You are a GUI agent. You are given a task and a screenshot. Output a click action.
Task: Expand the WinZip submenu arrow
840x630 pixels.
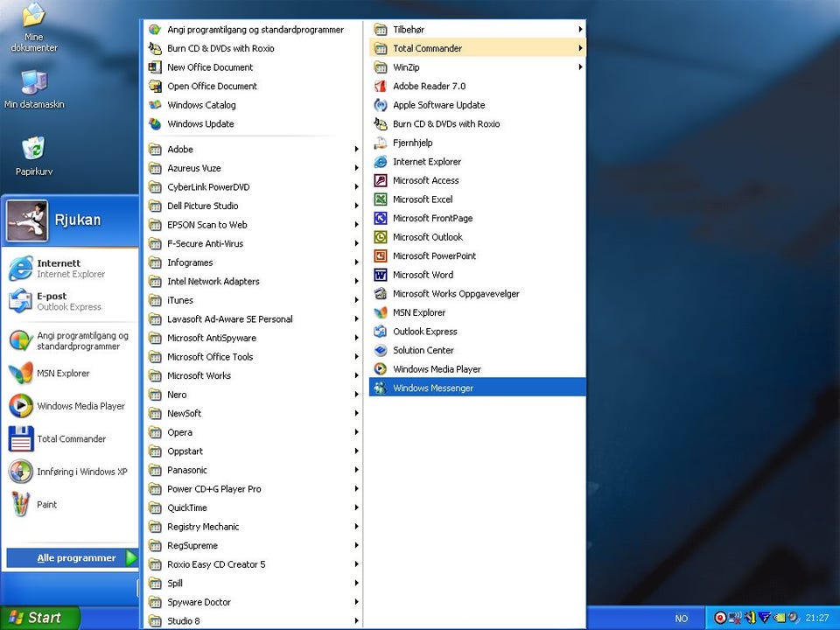coord(581,67)
